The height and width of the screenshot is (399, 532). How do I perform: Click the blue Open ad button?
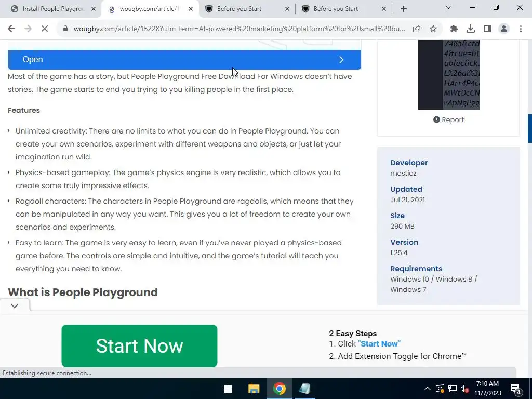click(x=184, y=60)
